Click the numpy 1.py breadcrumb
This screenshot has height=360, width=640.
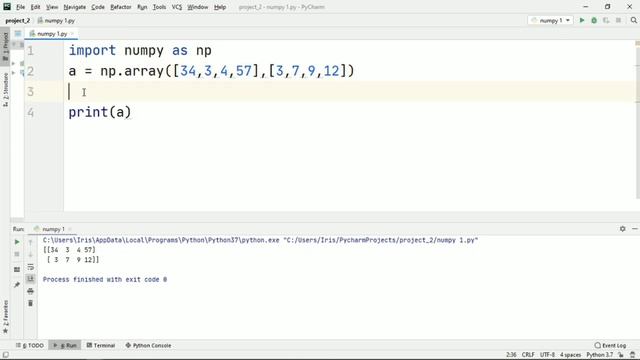pyautogui.click(x=56, y=20)
